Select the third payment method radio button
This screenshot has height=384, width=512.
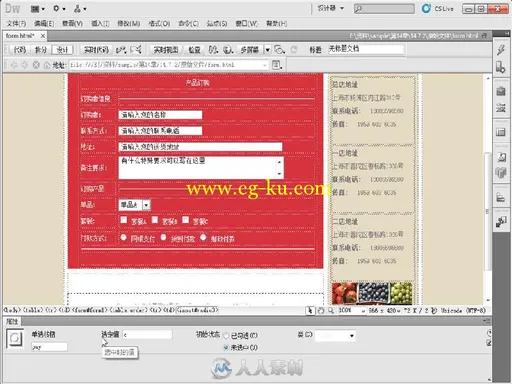click(x=203, y=237)
